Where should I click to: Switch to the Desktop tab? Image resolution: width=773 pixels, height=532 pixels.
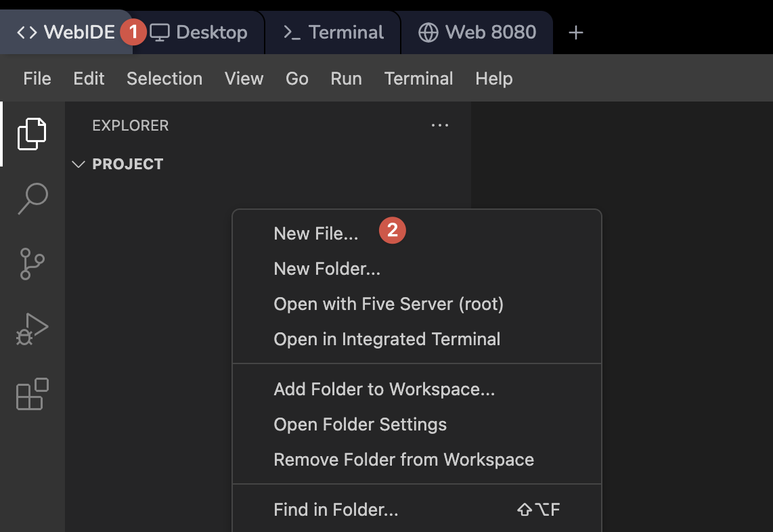(199, 32)
